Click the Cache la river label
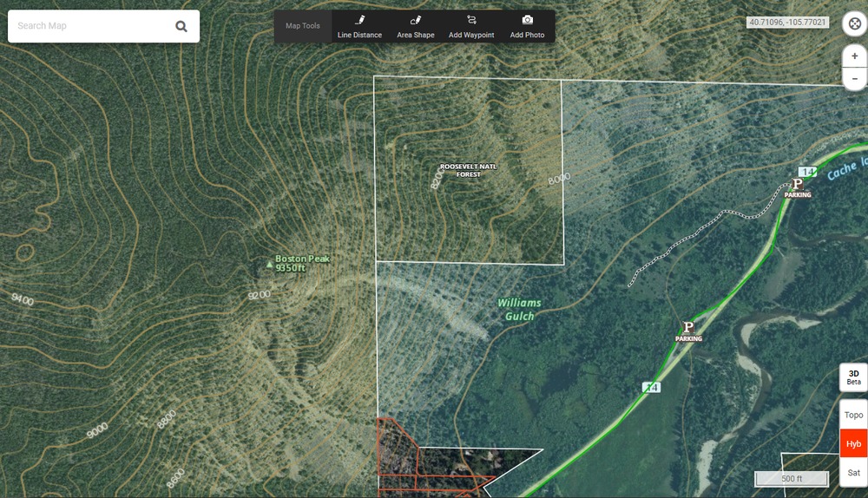Viewport: 868px width, 498px height. 847,168
